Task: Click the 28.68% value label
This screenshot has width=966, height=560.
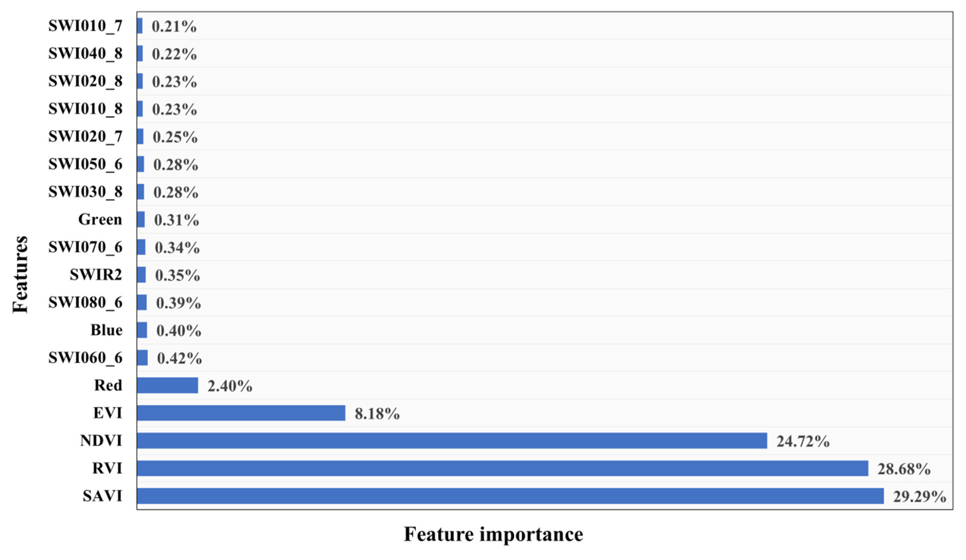Action: [x=904, y=469]
